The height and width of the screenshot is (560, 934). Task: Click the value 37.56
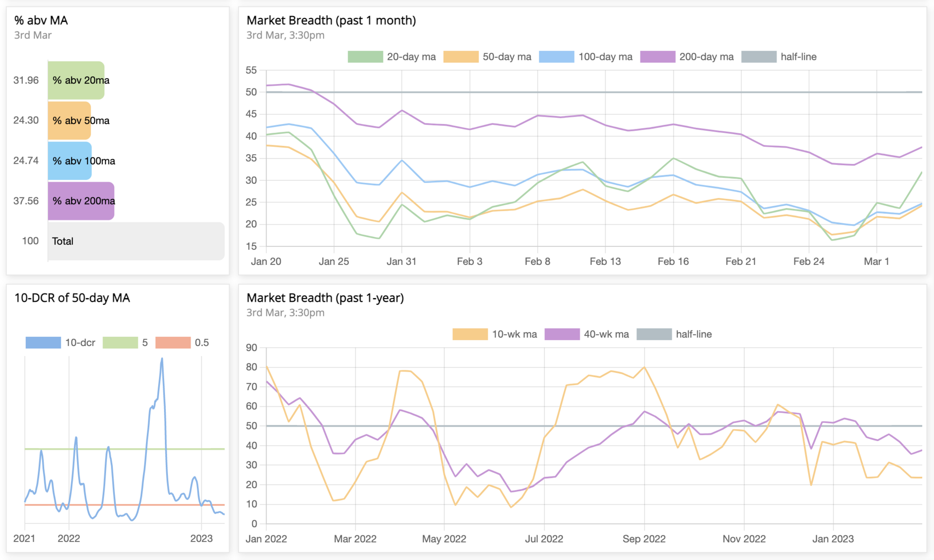tap(26, 201)
